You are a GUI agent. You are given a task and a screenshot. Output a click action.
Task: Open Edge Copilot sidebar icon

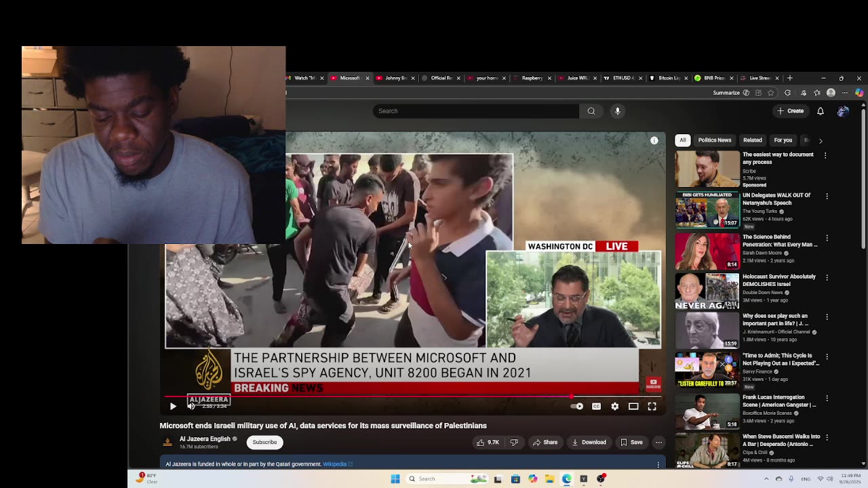[859, 93]
